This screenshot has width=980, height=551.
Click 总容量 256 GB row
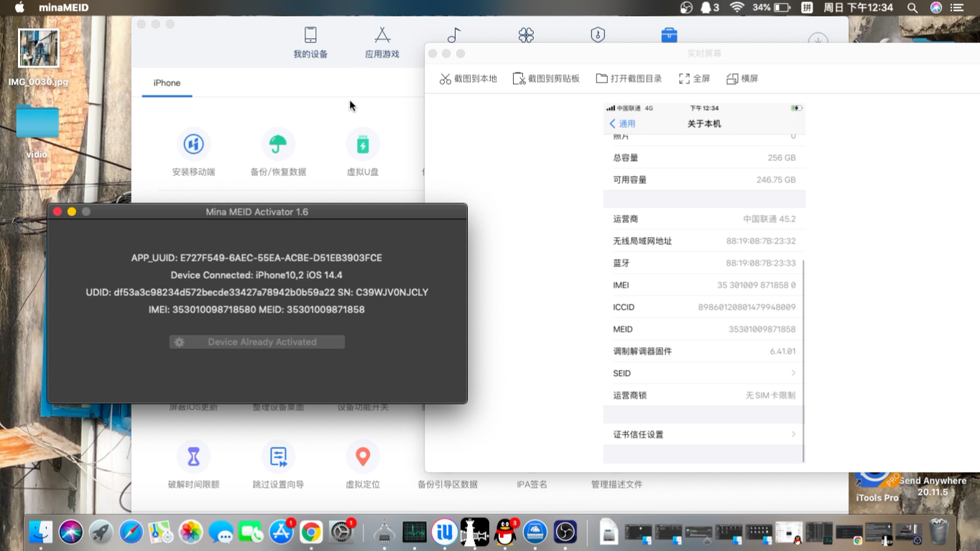(x=704, y=157)
